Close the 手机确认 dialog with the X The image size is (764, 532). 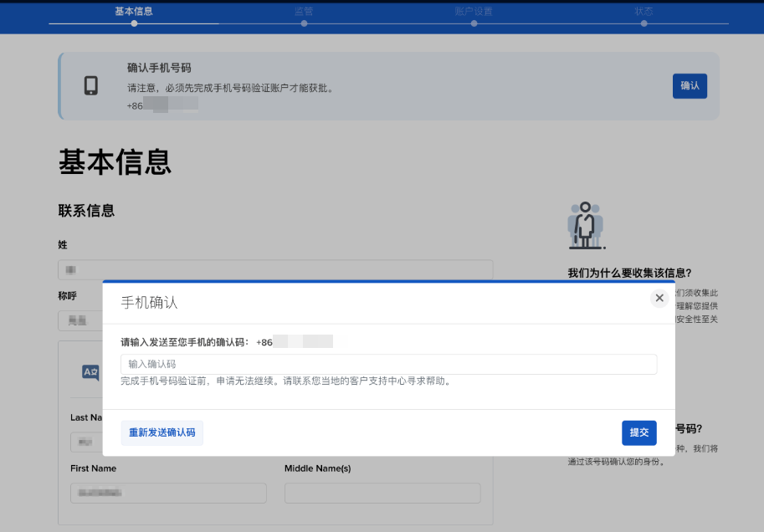pos(659,298)
